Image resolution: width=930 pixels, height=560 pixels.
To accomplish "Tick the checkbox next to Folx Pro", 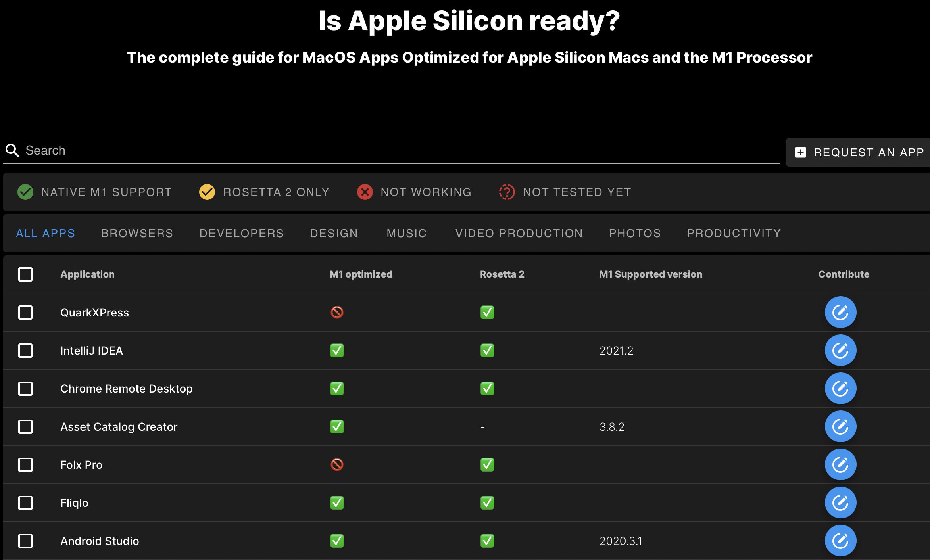I will point(25,465).
